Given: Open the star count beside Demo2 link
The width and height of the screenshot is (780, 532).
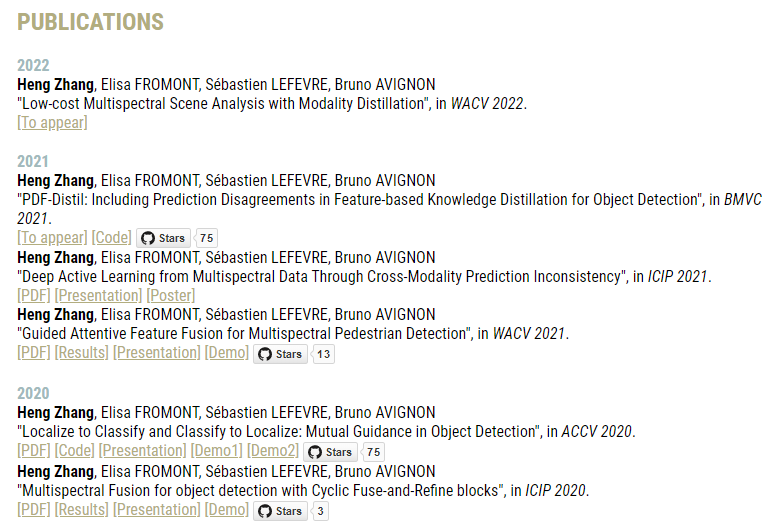Looking at the screenshot, I should tap(373, 452).
